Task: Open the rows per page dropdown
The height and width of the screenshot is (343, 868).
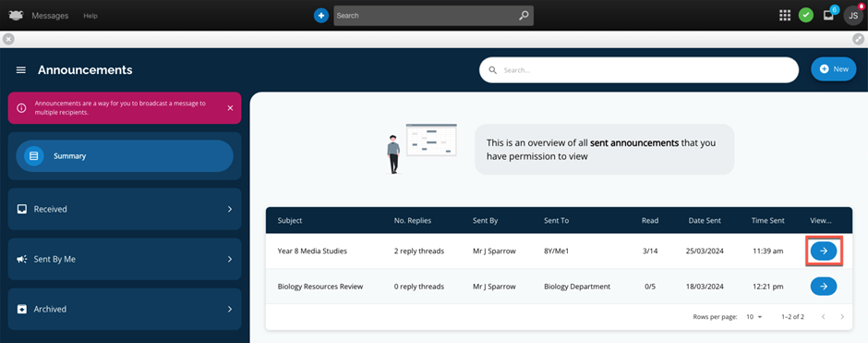Action: tap(754, 317)
